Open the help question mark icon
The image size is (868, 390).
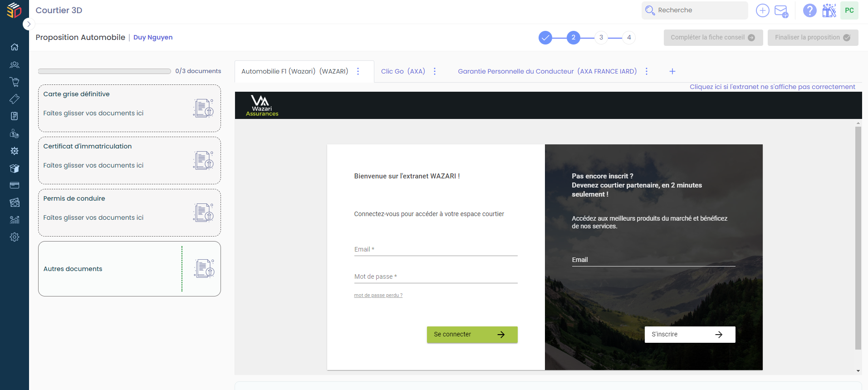809,10
